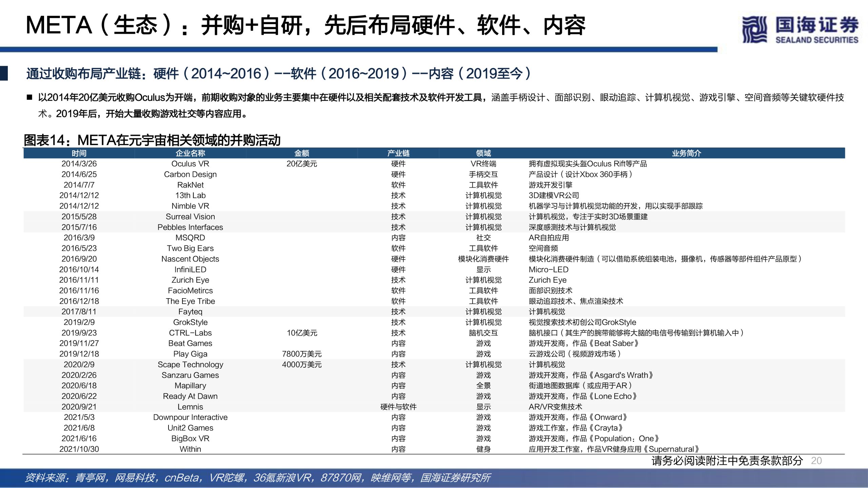Click the 4000万美元 amount cell
This screenshot has height=488, width=868.
302,364
